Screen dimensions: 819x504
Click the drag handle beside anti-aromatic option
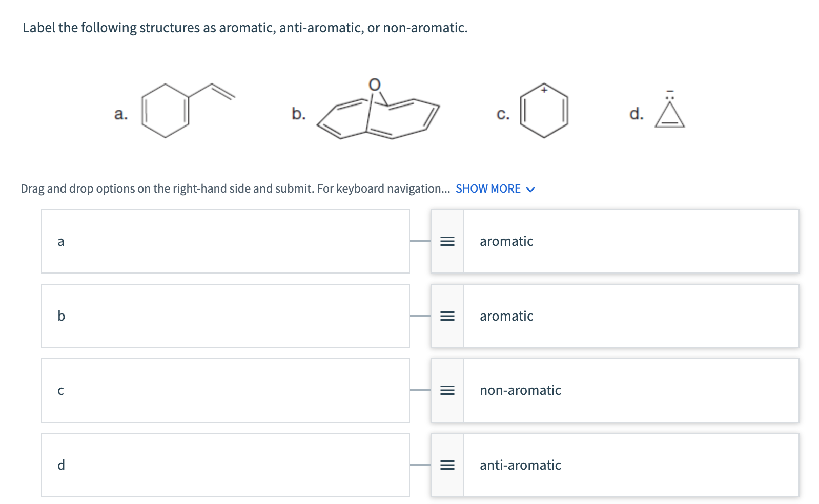447,465
